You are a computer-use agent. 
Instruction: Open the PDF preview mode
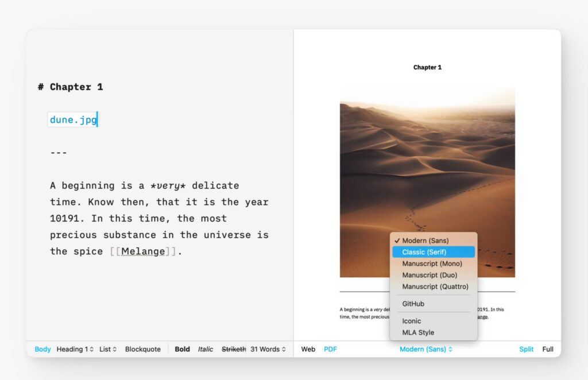click(330, 349)
